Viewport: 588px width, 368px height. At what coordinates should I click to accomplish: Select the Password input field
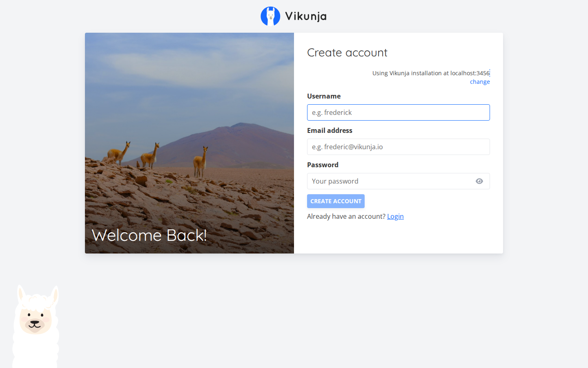(x=399, y=181)
